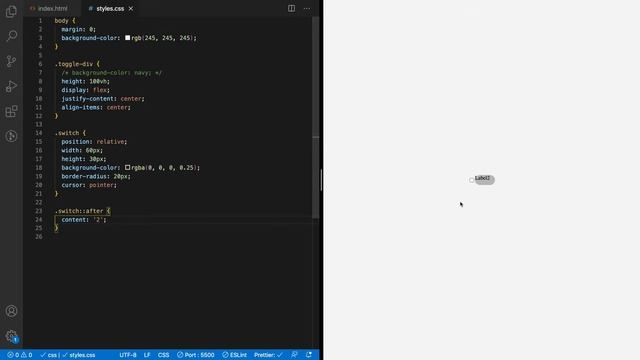Change LF end of line sequence
The width and height of the screenshot is (640, 360).
pos(147,355)
